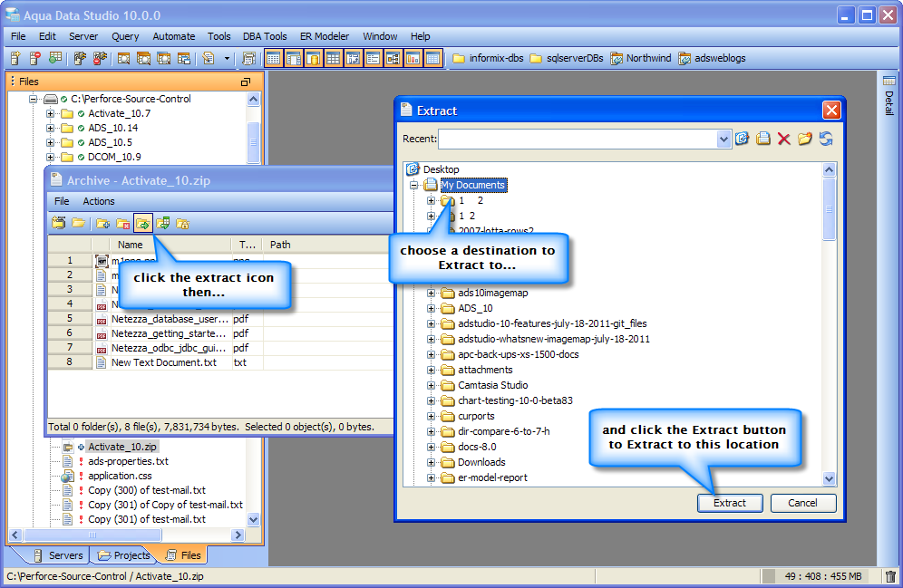Screen dimensions: 903x588
Task: Open the Northwind bookmark
Action: pyautogui.click(x=641, y=58)
